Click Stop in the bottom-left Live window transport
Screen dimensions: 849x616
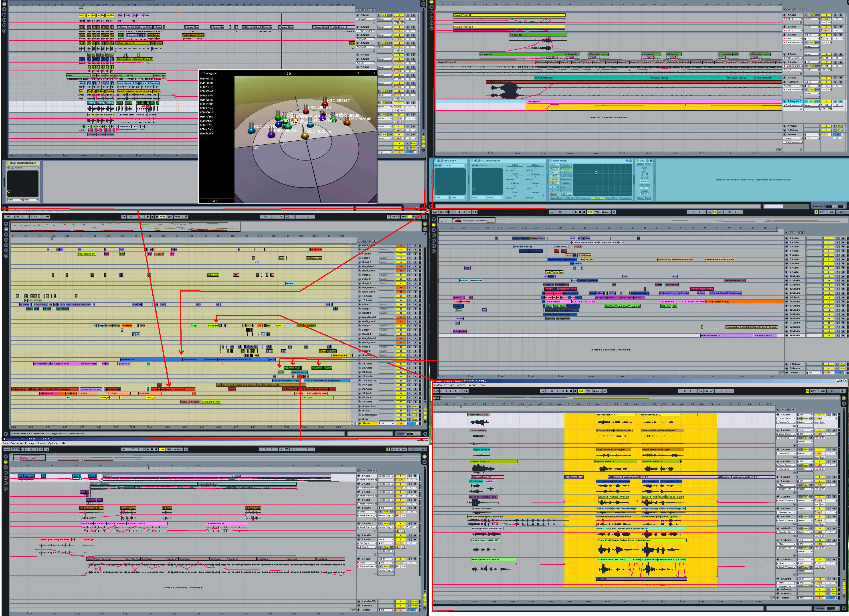pyautogui.click(x=152, y=449)
